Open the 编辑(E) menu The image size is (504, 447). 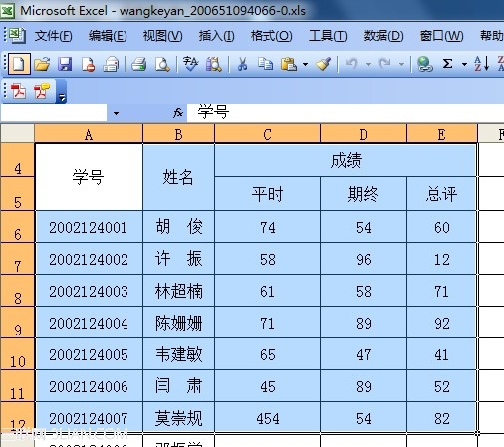(x=108, y=36)
